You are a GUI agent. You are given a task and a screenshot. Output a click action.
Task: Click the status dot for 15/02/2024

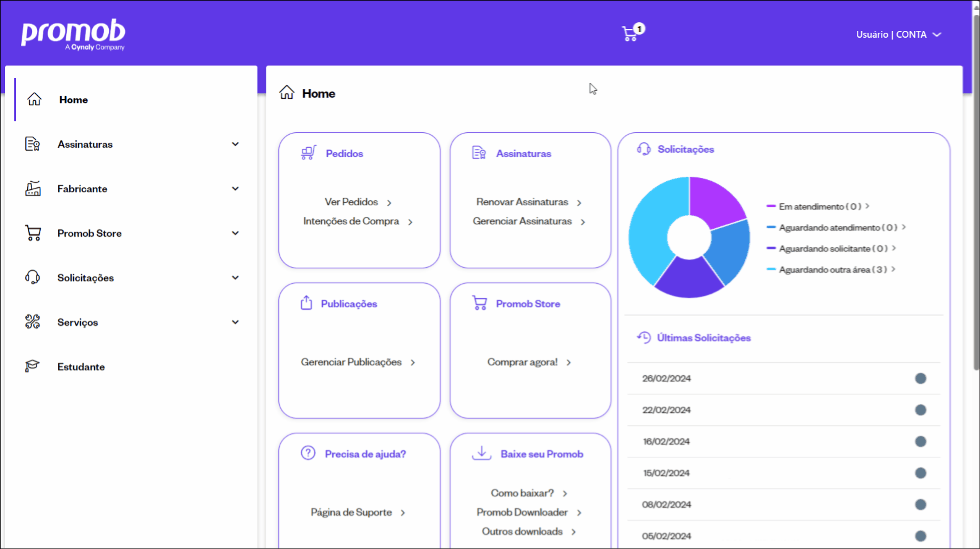coord(921,473)
